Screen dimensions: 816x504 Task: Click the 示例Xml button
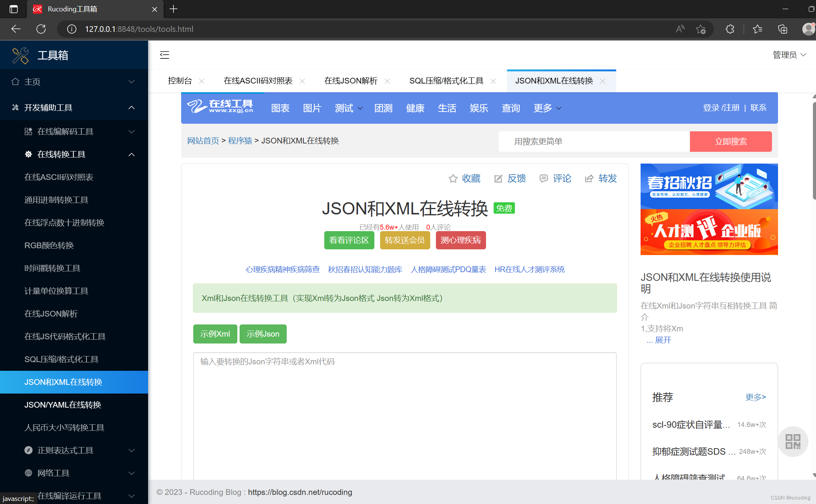(215, 334)
